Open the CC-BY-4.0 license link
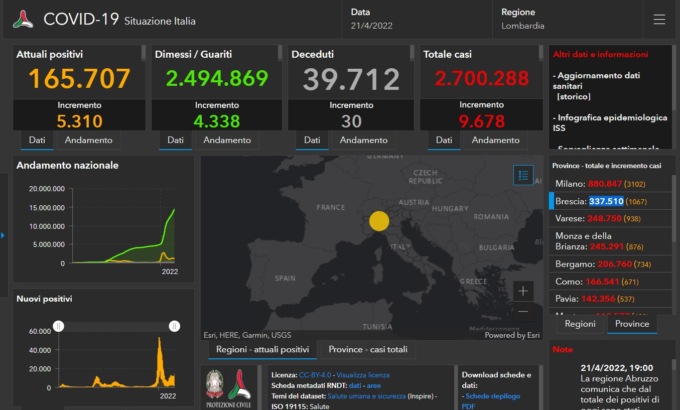Image resolution: width=680 pixels, height=410 pixels. [x=315, y=375]
